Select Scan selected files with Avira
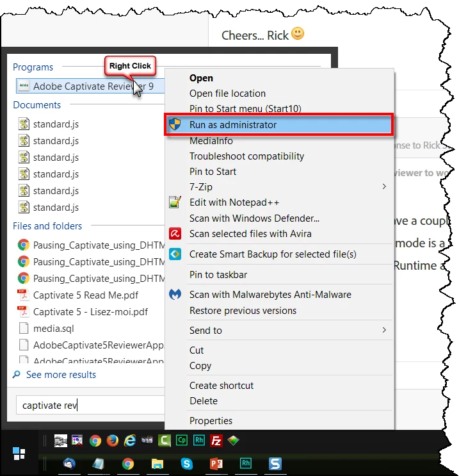This screenshot has height=476, width=459. click(x=279, y=234)
